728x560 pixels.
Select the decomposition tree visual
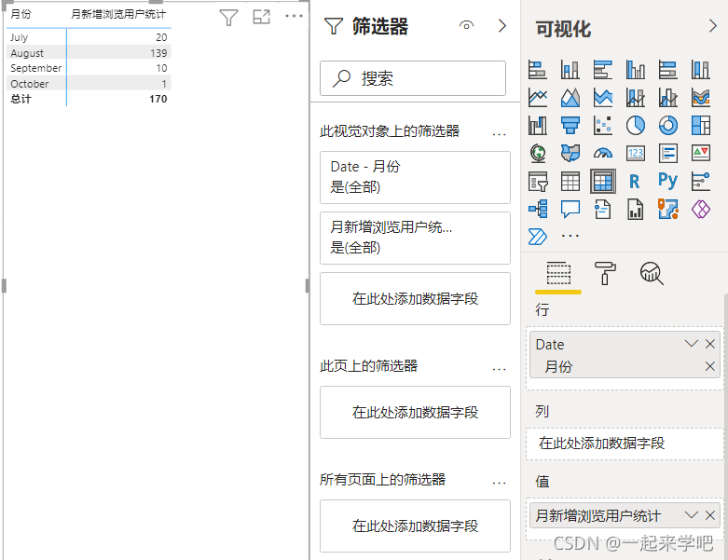pos(538,209)
